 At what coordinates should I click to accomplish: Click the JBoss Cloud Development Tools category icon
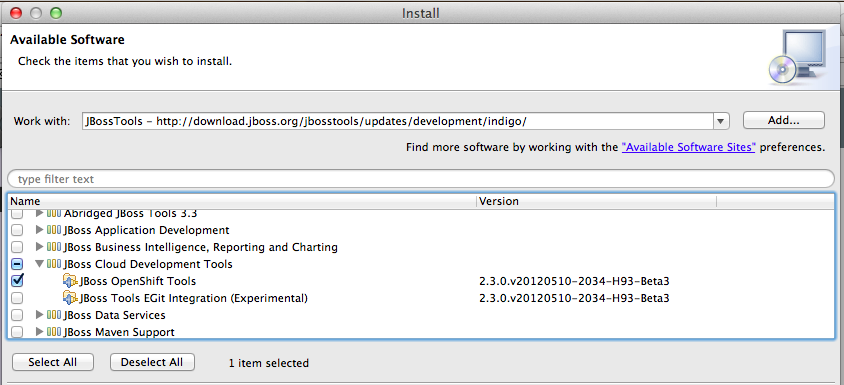pyautogui.click(x=54, y=264)
